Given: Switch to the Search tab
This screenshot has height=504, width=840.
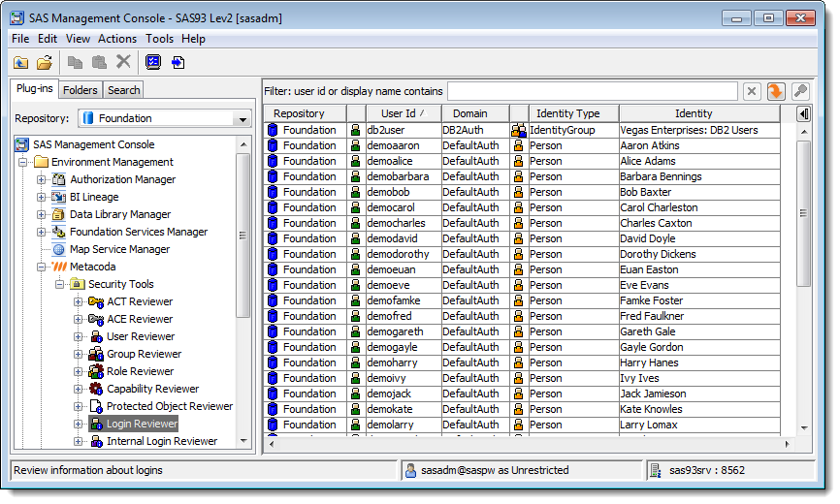Looking at the screenshot, I should pos(124,90).
